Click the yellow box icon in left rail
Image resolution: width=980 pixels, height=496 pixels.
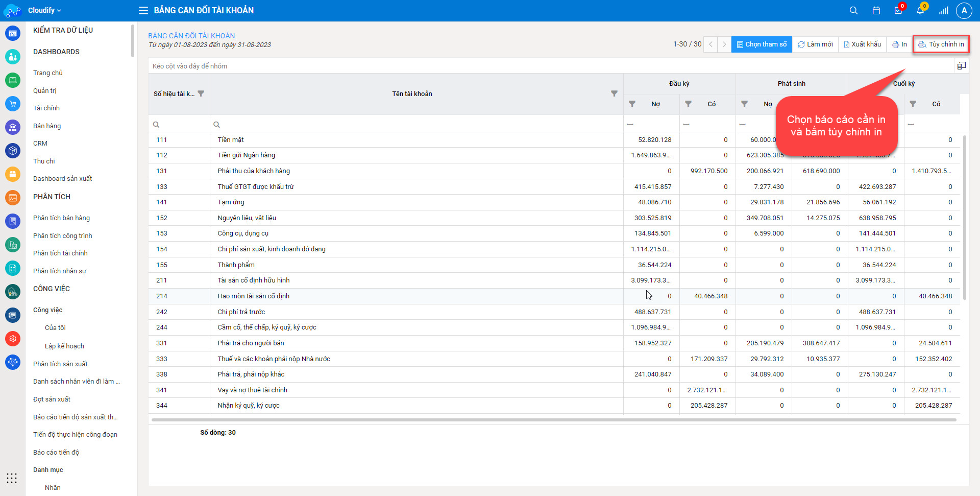(13, 174)
